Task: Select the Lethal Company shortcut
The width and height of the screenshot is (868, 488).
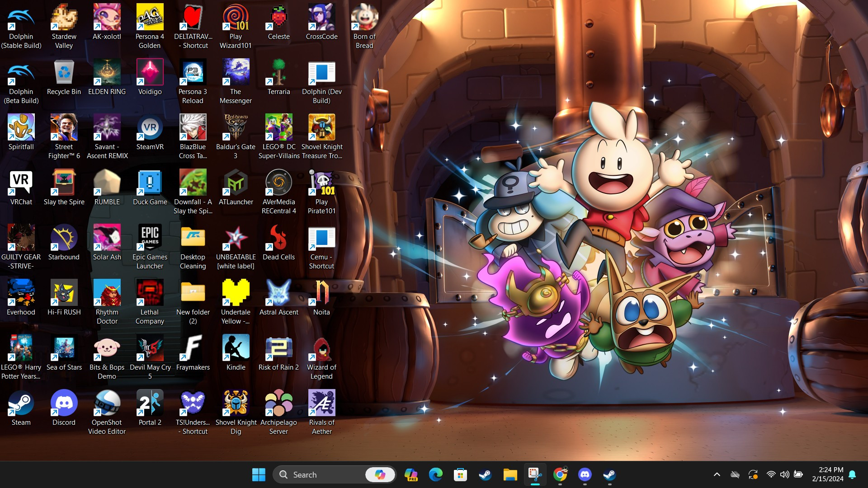Action: click(x=150, y=302)
